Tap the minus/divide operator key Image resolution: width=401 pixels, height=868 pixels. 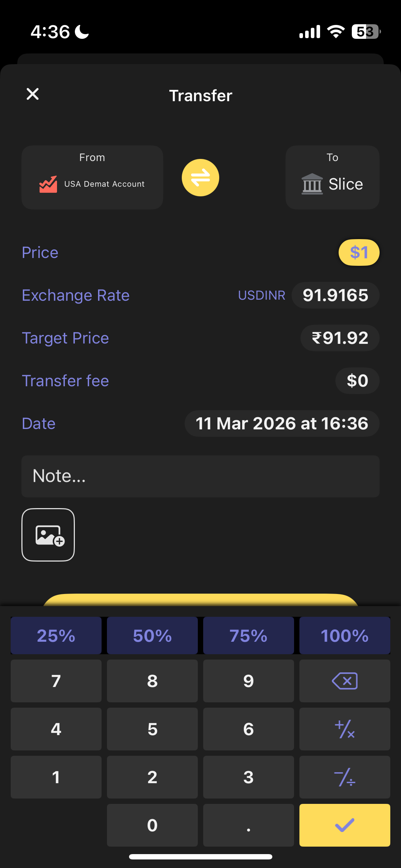(345, 777)
